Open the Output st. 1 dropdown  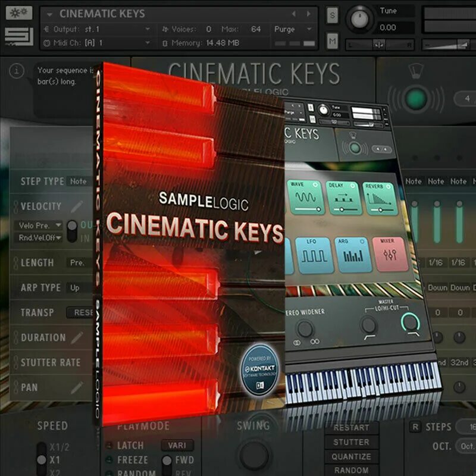(x=97, y=29)
